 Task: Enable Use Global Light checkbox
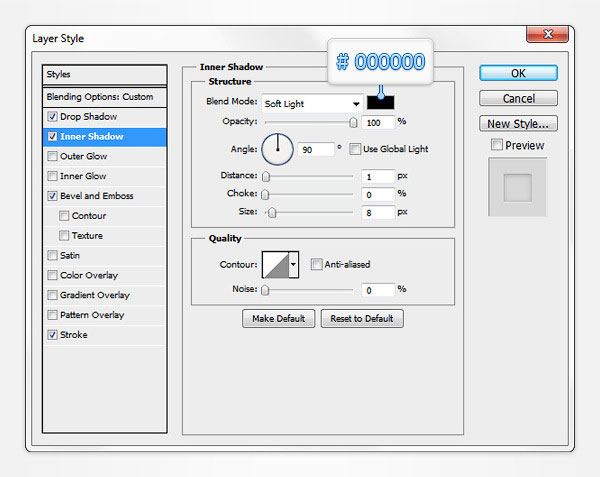pos(355,149)
